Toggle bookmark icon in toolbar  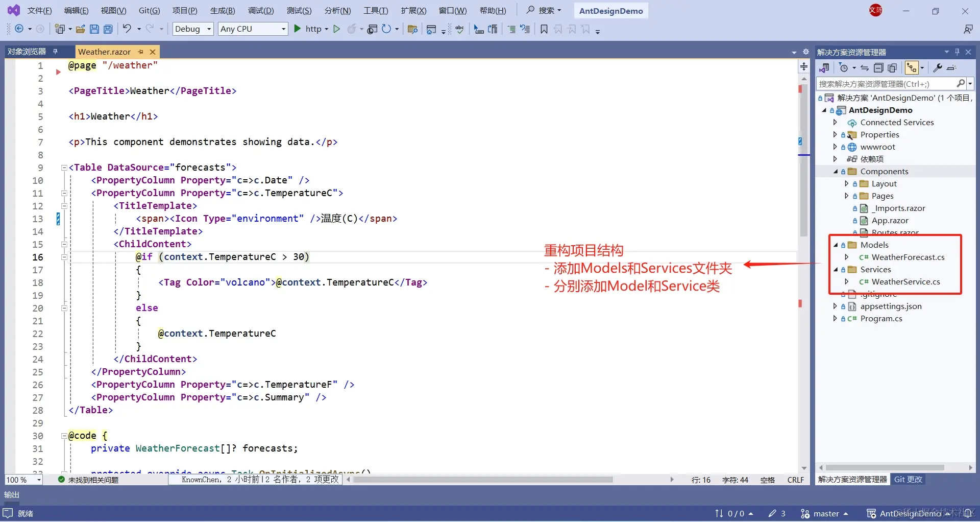544,29
